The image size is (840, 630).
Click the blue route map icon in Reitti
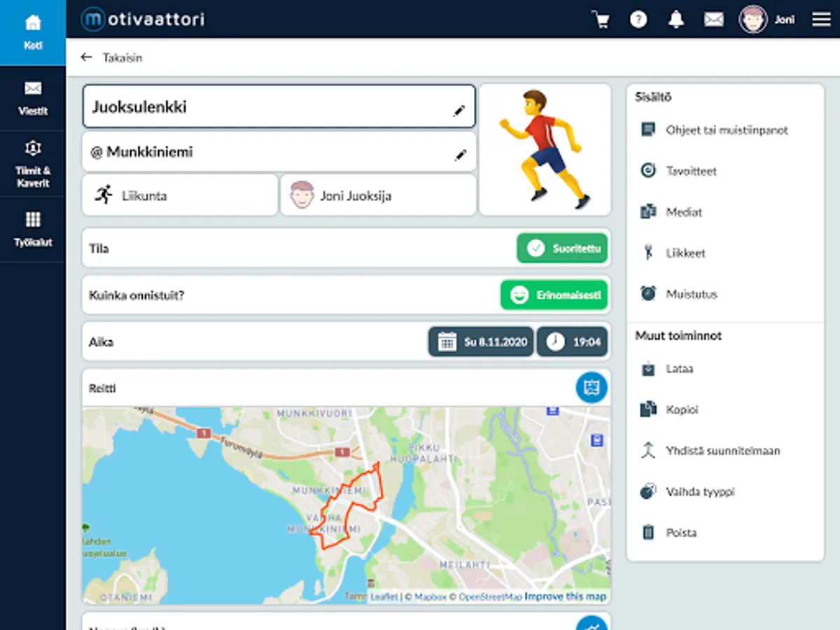(x=591, y=387)
